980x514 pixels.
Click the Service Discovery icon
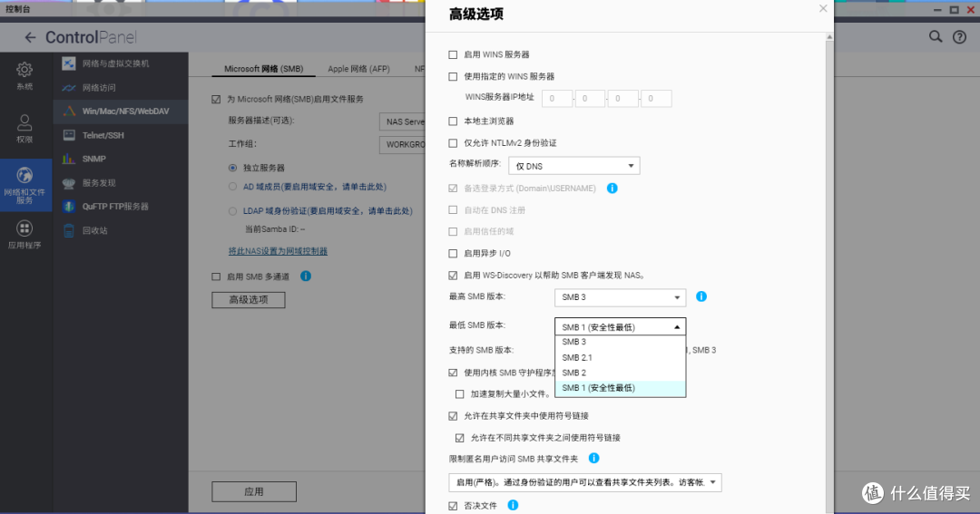pyautogui.click(x=69, y=182)
